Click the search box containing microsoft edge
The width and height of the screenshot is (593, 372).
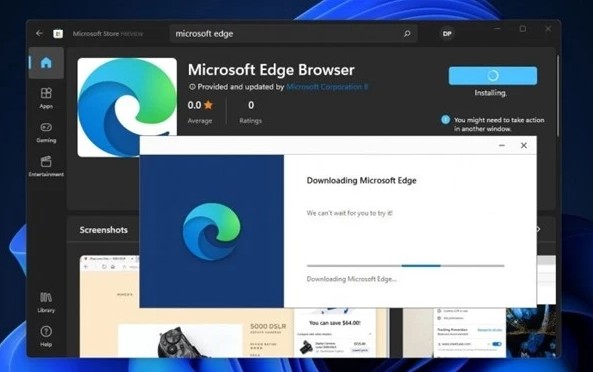point(293,34)
